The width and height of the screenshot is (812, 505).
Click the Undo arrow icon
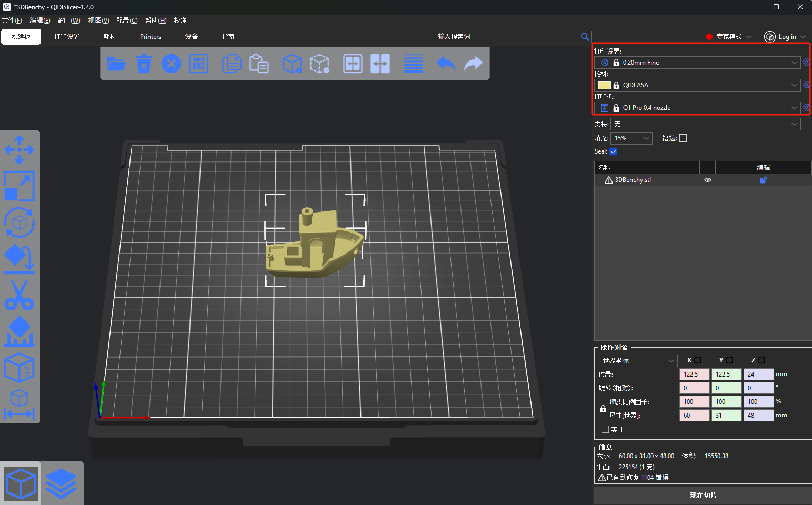coord(446,64)
